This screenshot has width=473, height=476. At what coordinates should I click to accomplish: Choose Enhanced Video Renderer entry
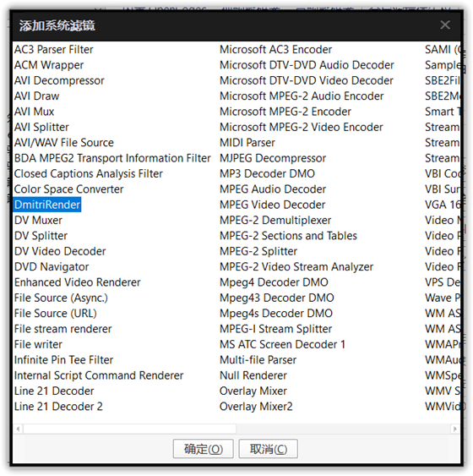click(x=78, y=282)
